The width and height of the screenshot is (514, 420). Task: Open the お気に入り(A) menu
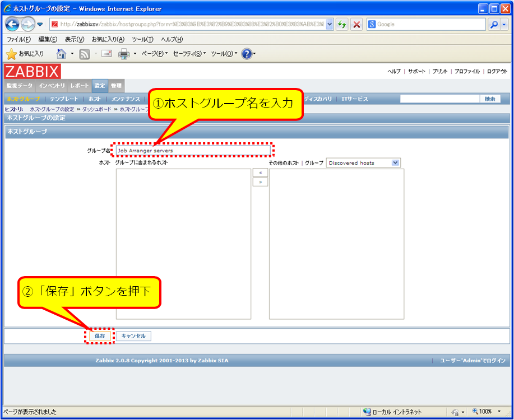(108, 39)
